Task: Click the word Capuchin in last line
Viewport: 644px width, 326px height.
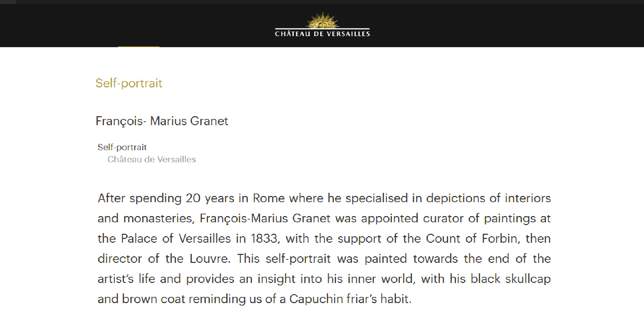Action: [316, 299]
